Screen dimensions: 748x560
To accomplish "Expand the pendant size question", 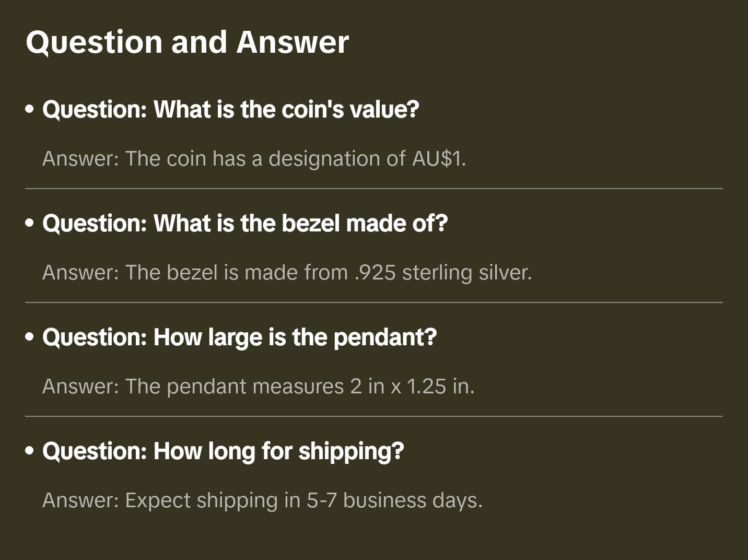I will point(239,337).
